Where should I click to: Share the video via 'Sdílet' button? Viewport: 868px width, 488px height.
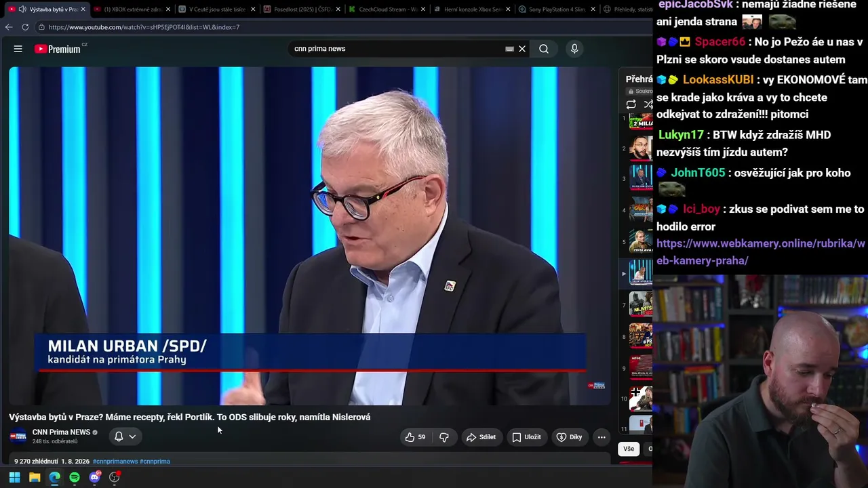click(481, 437)
